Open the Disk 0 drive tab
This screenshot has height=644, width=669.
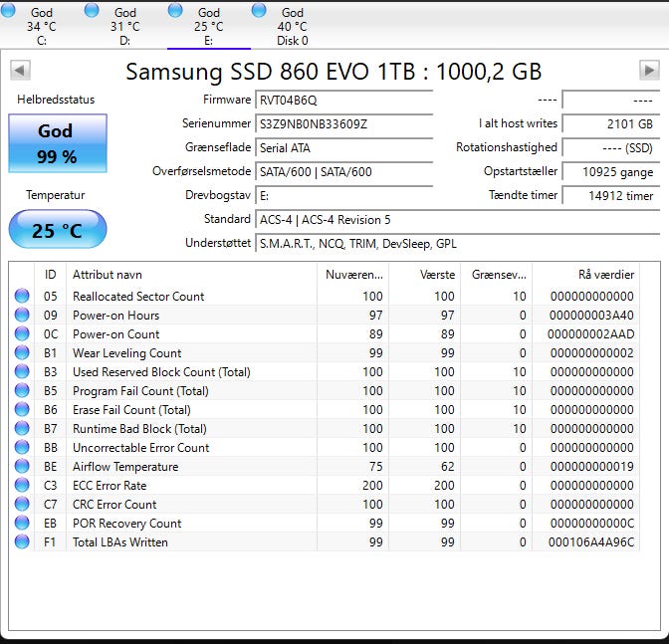coord(292,26)
